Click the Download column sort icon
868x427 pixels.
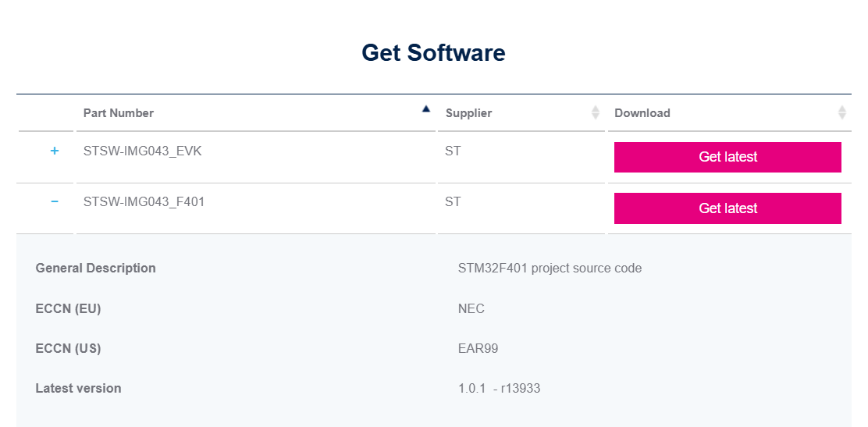842,113
